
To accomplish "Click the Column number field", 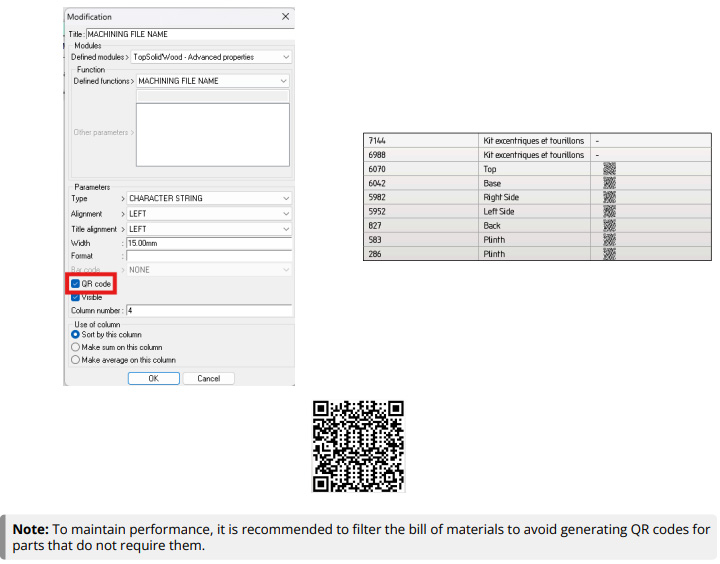I will [209, 310].
